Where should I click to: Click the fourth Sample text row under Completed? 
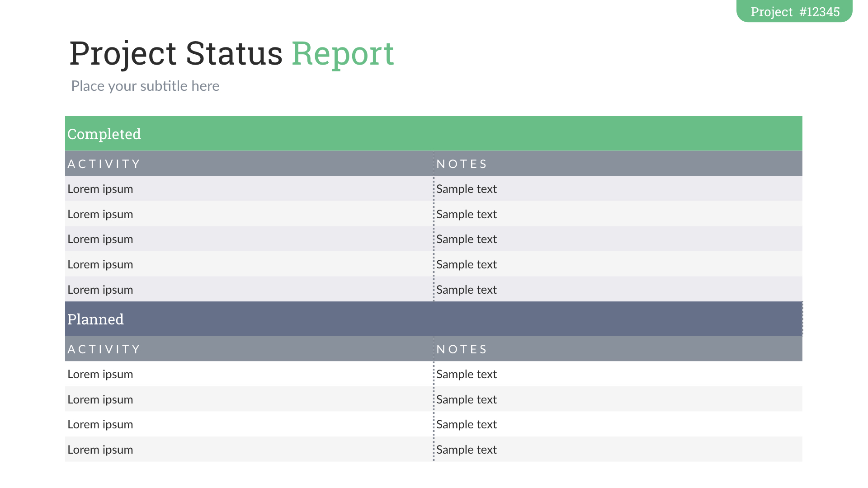(467, 264)
